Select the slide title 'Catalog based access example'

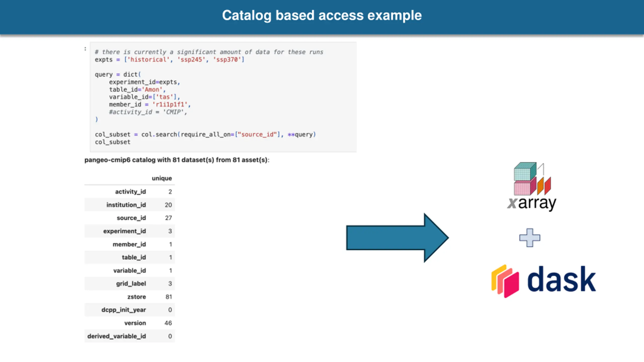click(x=322, y=15)
